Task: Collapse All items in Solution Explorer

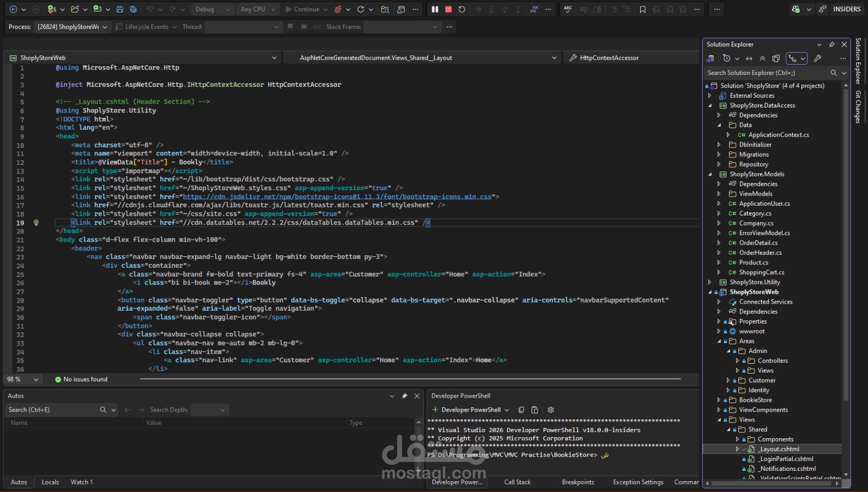Action: coord(763,59)
